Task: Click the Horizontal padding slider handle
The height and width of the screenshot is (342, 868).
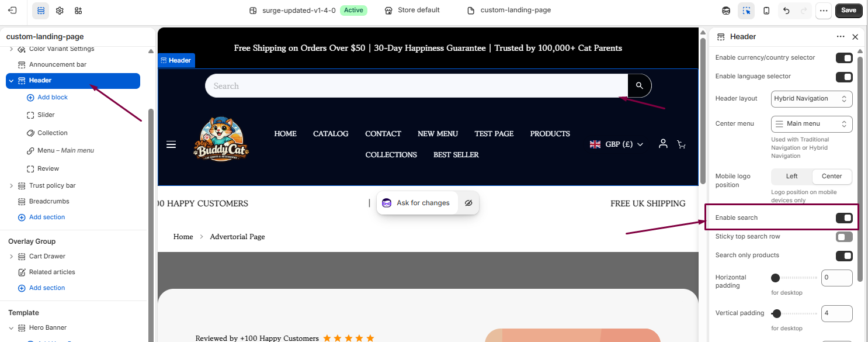Action: [775, 278]
